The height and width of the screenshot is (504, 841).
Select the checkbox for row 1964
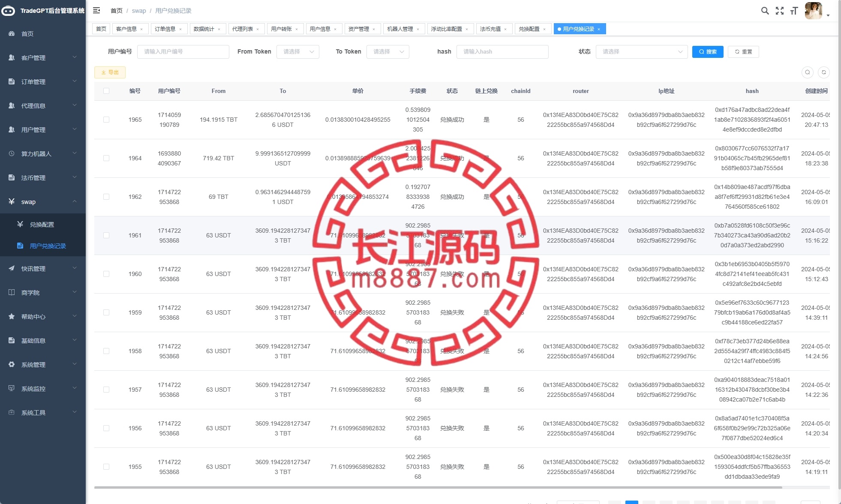click(x=106, y=158)
